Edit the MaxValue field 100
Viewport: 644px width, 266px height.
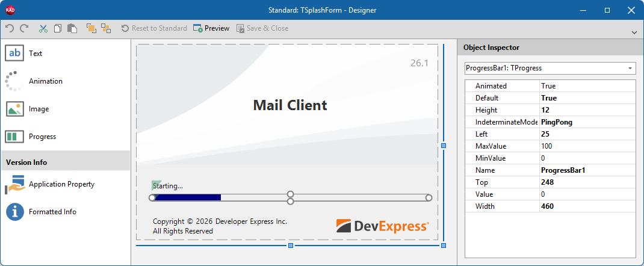coord(587,146)
